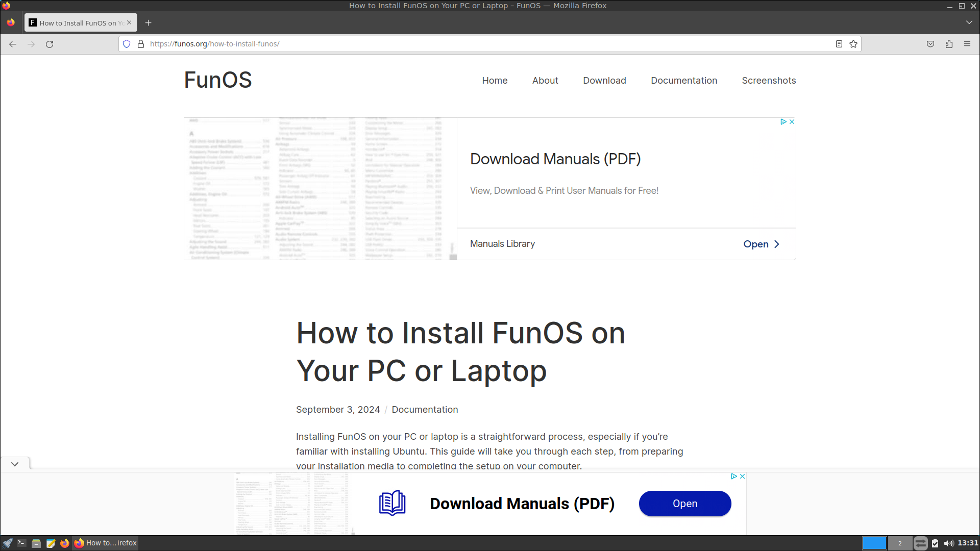The image size is (980, 551).
Task: Open the top banner ad thumbnail image
Action: coord(321,189)
